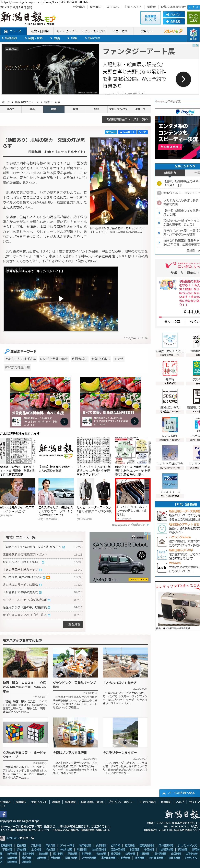Open the 電子版 electronic edition icon
The image size is (200, 868).
193,34
